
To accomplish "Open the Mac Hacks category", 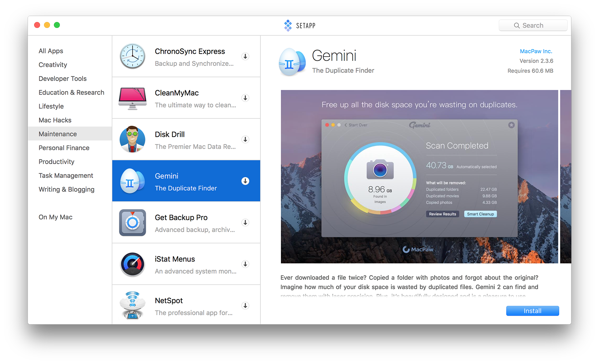I will pos(55,120).
